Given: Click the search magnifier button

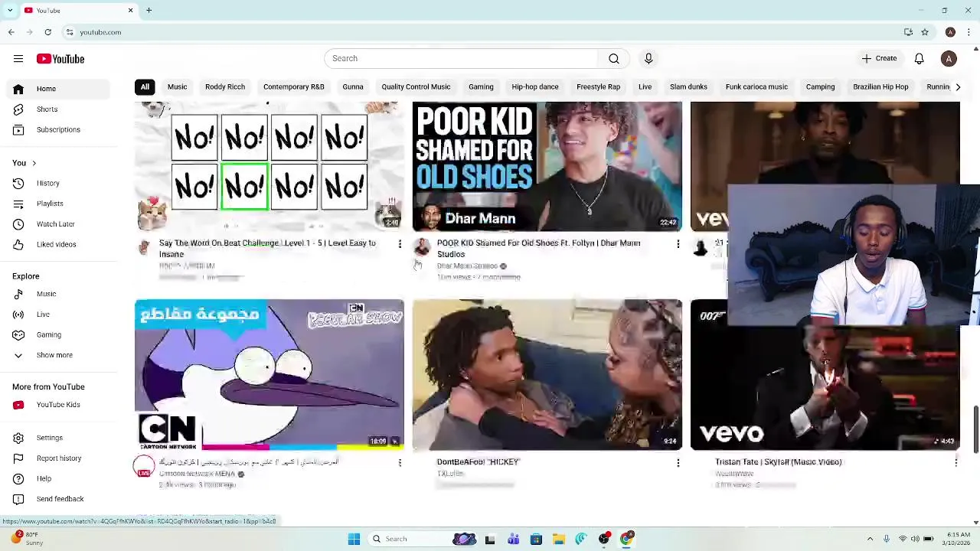Looking at the screenshot, I should [x=614, y=58].
